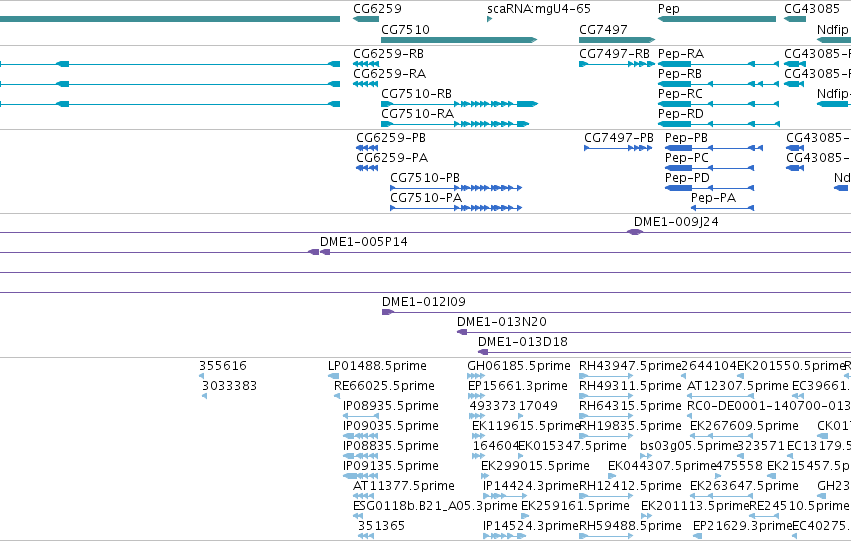The image size is (851, 541).
Task: Click the Pep-PB CDS label
Action: pos(686,138)
